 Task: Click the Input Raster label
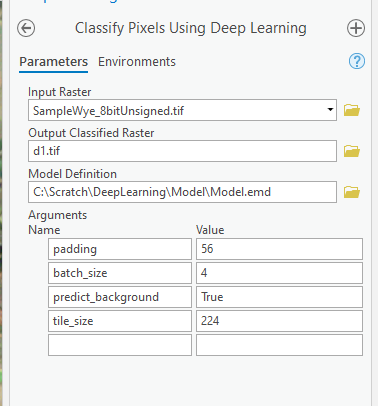[60, 92]
